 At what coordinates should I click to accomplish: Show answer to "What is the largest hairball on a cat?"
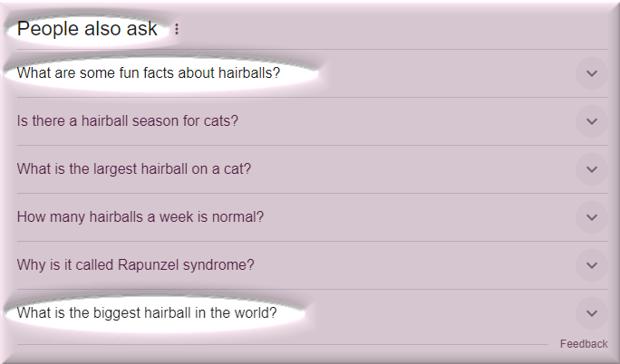[134, 169]
